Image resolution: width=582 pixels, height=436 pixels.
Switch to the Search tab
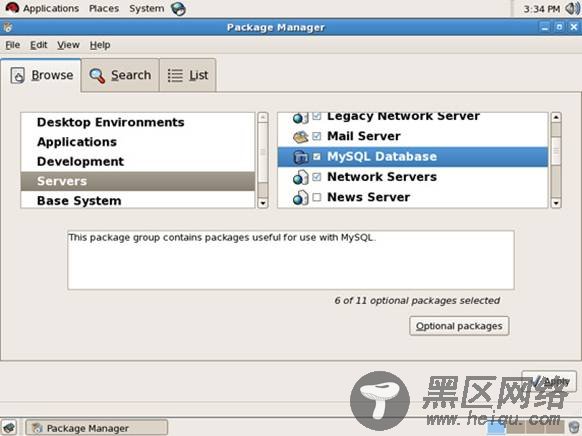(x=121, y=75)
